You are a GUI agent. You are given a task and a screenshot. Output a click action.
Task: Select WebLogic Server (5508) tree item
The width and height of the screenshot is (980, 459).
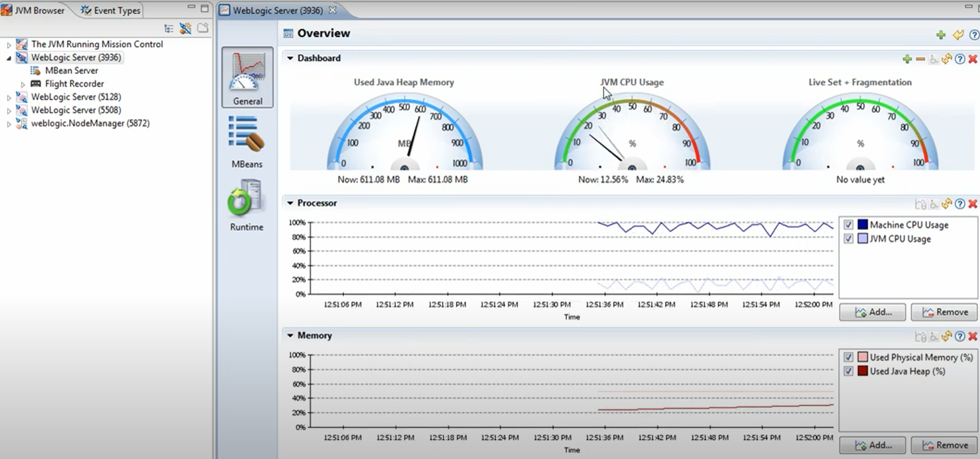pyautogui.click(x=76, y=110)
